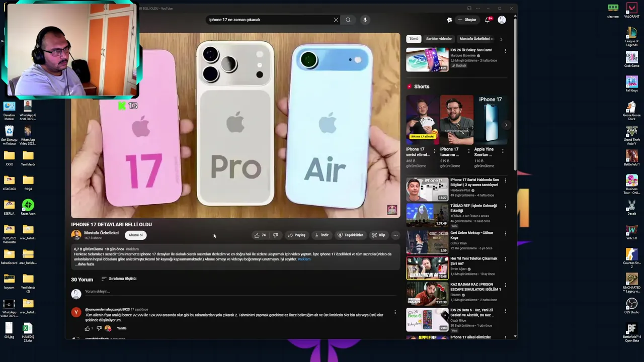This screenshot has width=644, height=362.
Task: Open KAZ BABAM KAZ Prison Escape video
Action: click(x=427, y=294)
